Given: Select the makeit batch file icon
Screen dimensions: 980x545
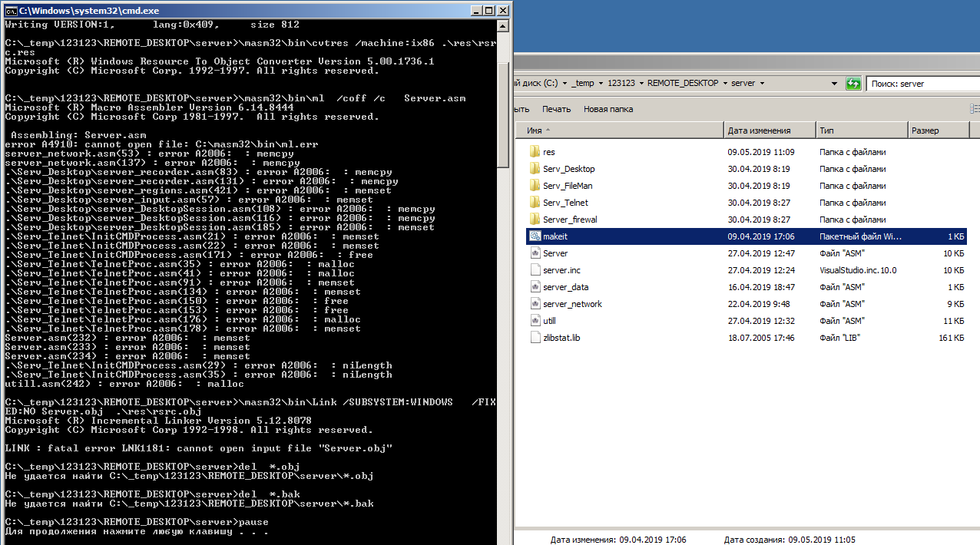Looking at the screenshot, I should (x=535, y=236).
